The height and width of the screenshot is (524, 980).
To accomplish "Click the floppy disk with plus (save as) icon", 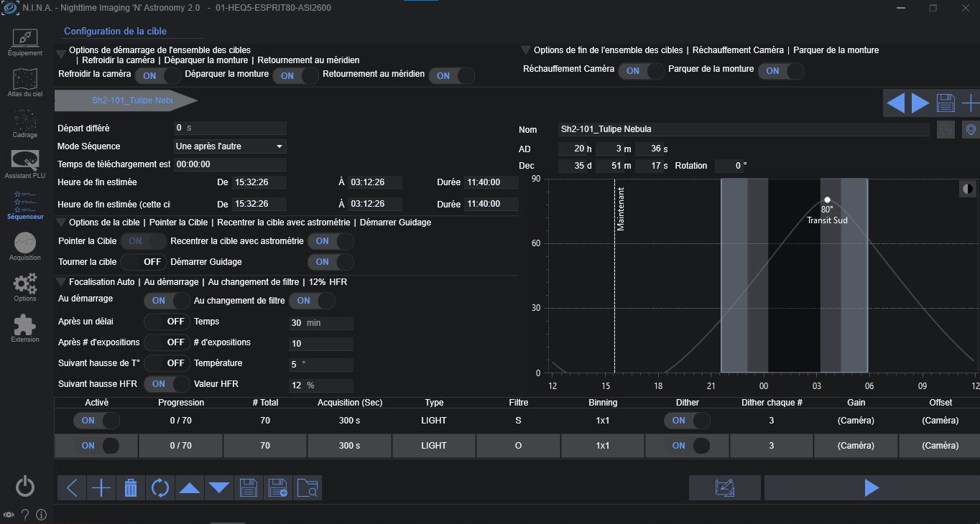I will click(278, 488).
